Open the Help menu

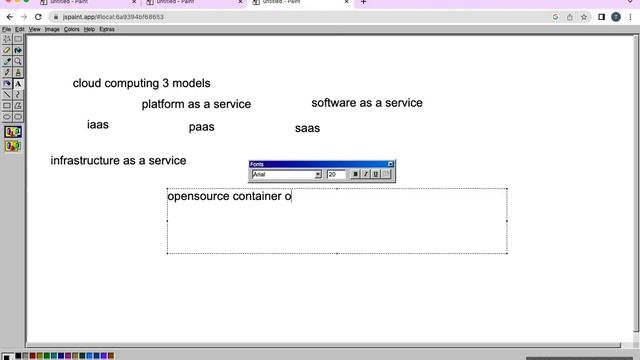pos(89,29)
